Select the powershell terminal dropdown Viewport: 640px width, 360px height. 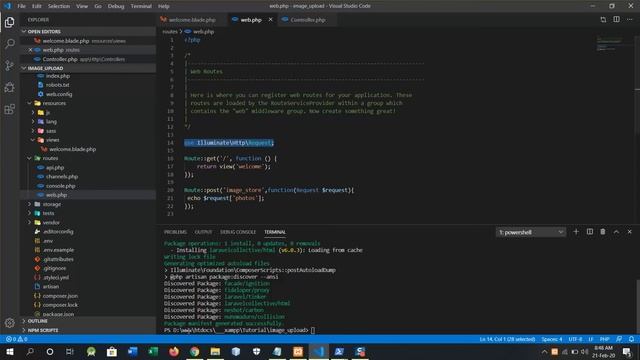[531, 232]
